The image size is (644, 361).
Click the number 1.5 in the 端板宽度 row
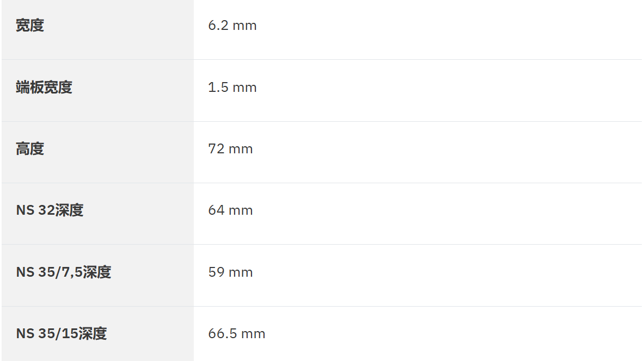pyautogui.click(x=218, y=88)
